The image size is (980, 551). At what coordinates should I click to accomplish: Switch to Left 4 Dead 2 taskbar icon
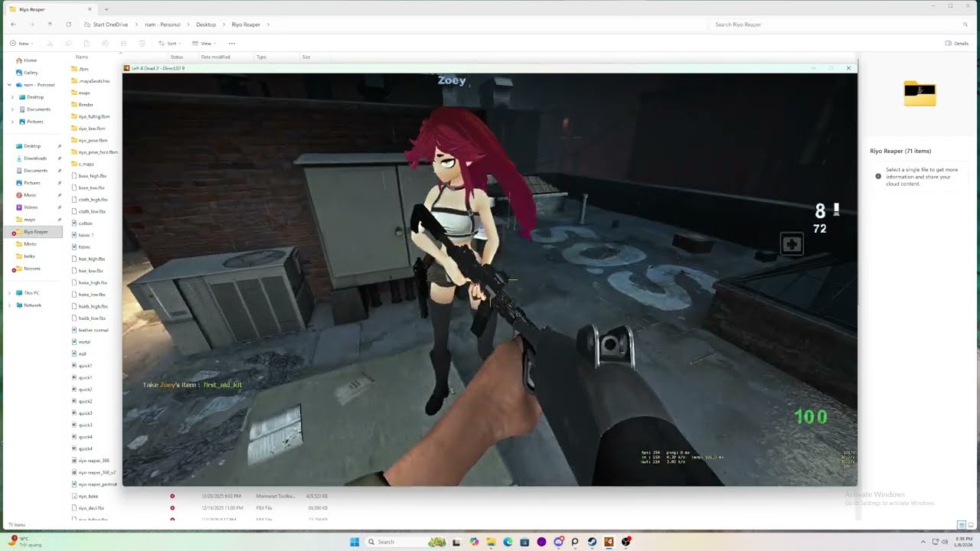(x=609, y=542)
